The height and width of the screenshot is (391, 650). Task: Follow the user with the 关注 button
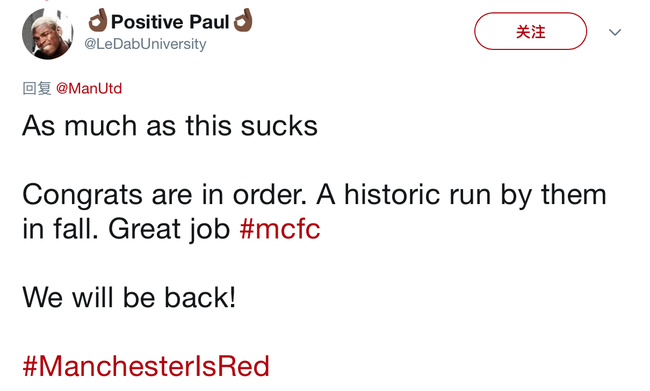point(530,32)
